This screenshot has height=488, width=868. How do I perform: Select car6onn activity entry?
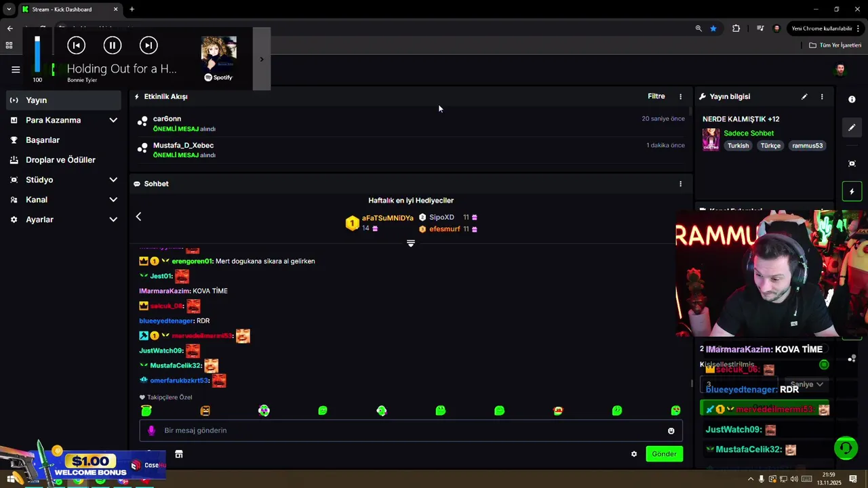point(411,123)
